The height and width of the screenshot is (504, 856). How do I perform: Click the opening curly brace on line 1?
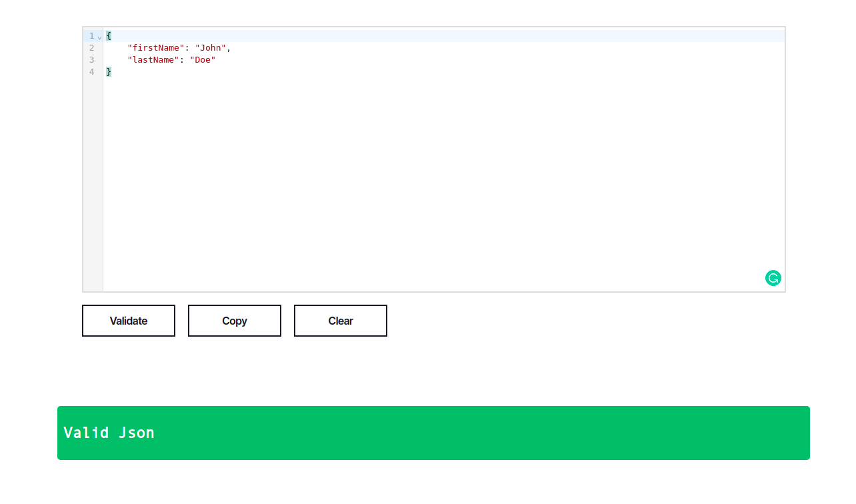(x=109, y=35)
